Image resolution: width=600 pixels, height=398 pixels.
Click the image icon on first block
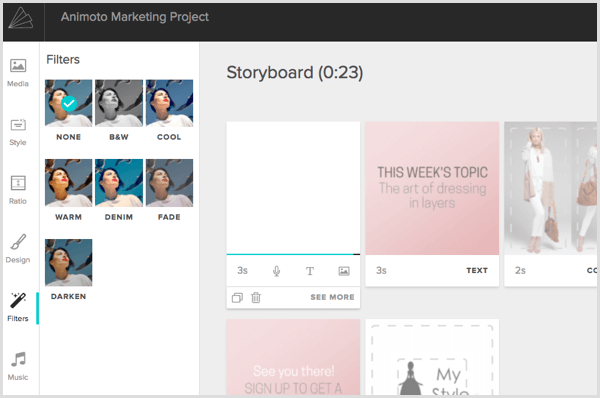click(x=344, y=271)
